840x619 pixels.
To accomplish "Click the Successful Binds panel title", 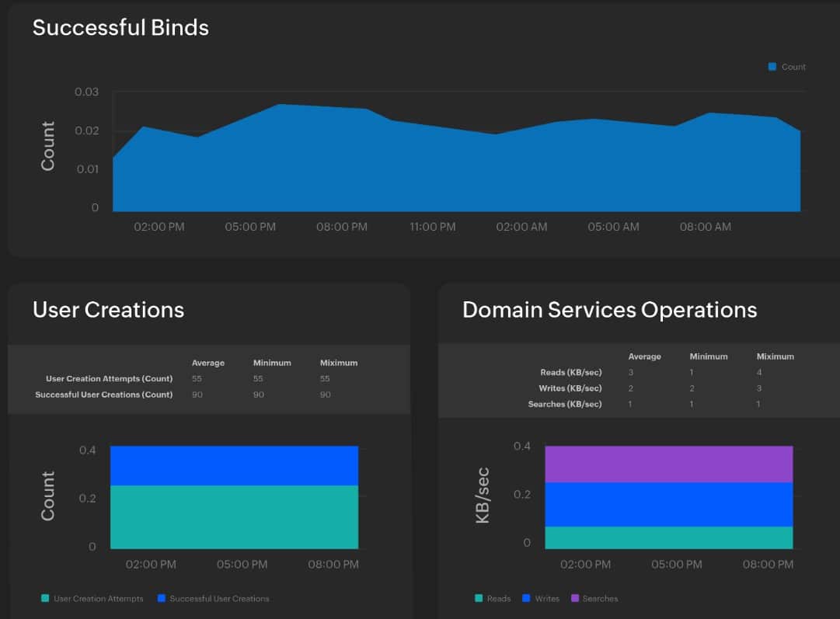I will [x=120, y=28].
